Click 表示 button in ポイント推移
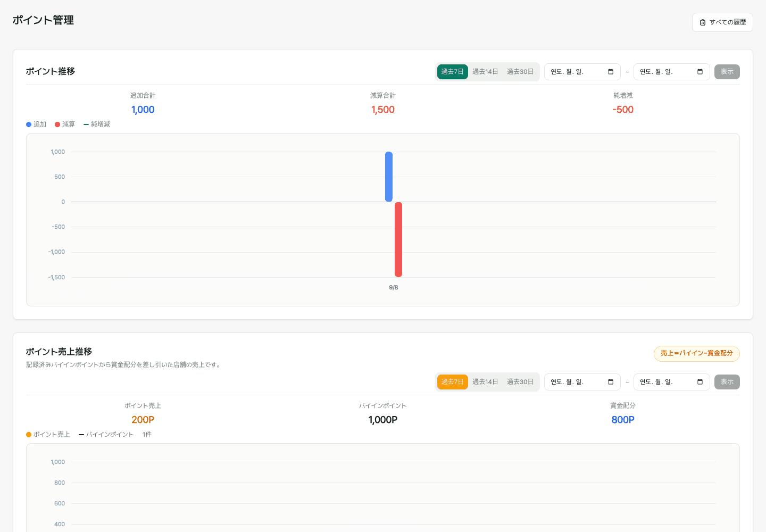This screenshot has width=766, height=532. click(x=727, y=72)
